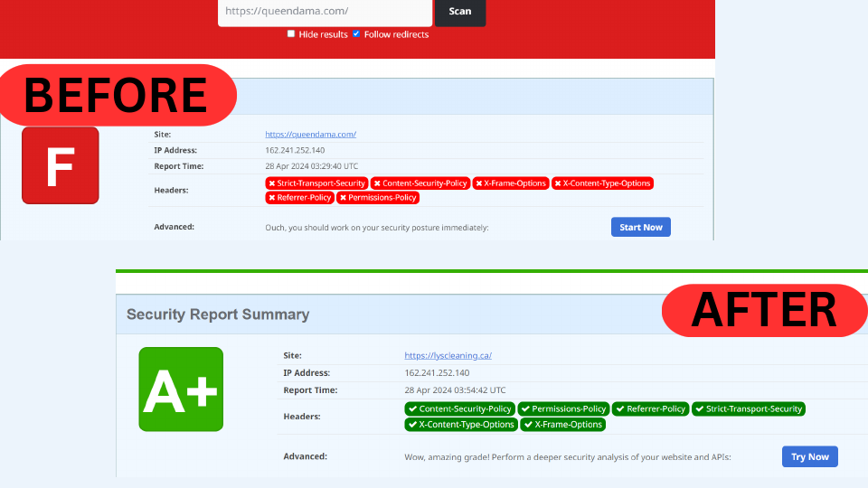Click the red X-Frame-Options header tag
This screenshot has height=488, width=868.
(x=511, y=183)
